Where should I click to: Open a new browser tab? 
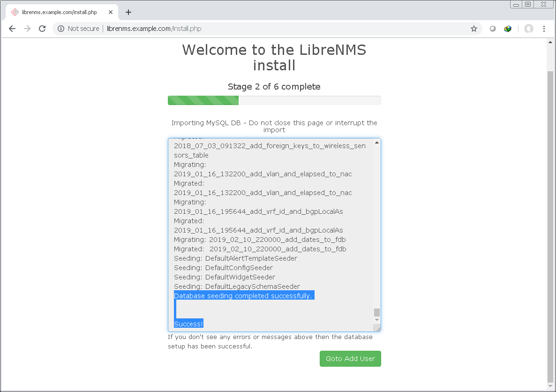(x=128, y=12)
